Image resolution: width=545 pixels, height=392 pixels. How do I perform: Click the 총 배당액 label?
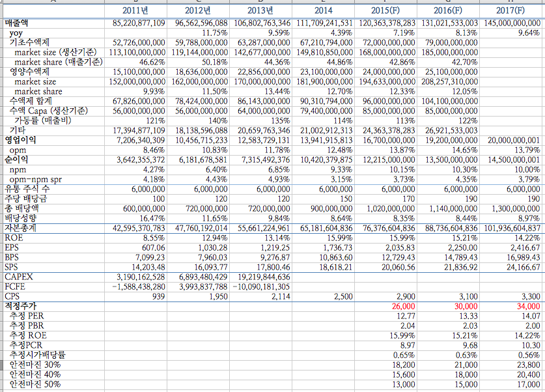(x=21, y=208)
